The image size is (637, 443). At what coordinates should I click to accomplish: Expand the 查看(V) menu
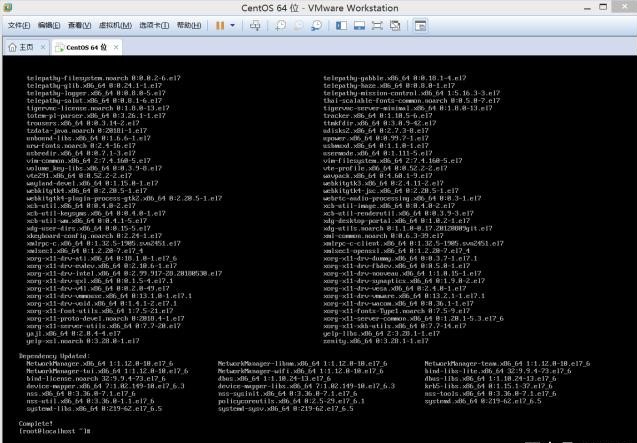(x=80, y=25)
